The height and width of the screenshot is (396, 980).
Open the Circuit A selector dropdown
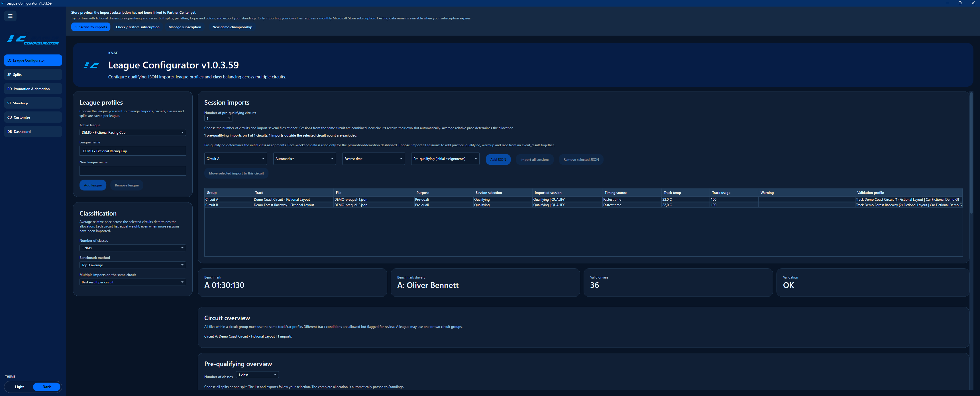235,159
